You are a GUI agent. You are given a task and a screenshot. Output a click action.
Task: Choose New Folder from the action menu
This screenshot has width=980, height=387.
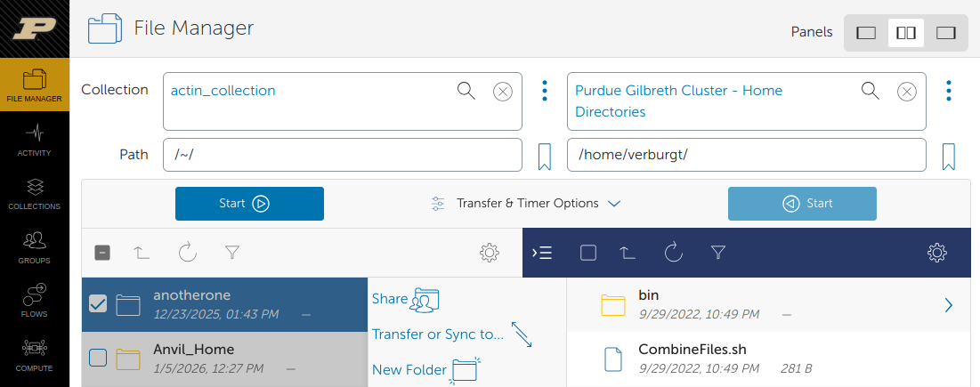[x=427, y=369]
